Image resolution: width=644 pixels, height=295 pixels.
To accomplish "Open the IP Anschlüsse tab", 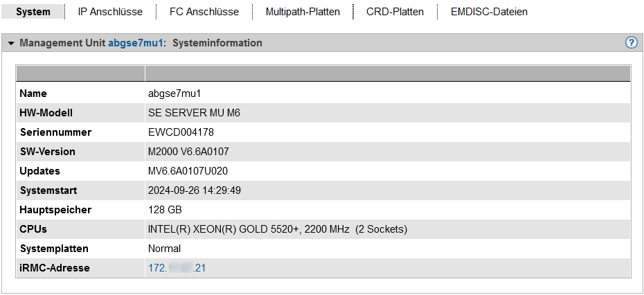I will coord(110,12).
